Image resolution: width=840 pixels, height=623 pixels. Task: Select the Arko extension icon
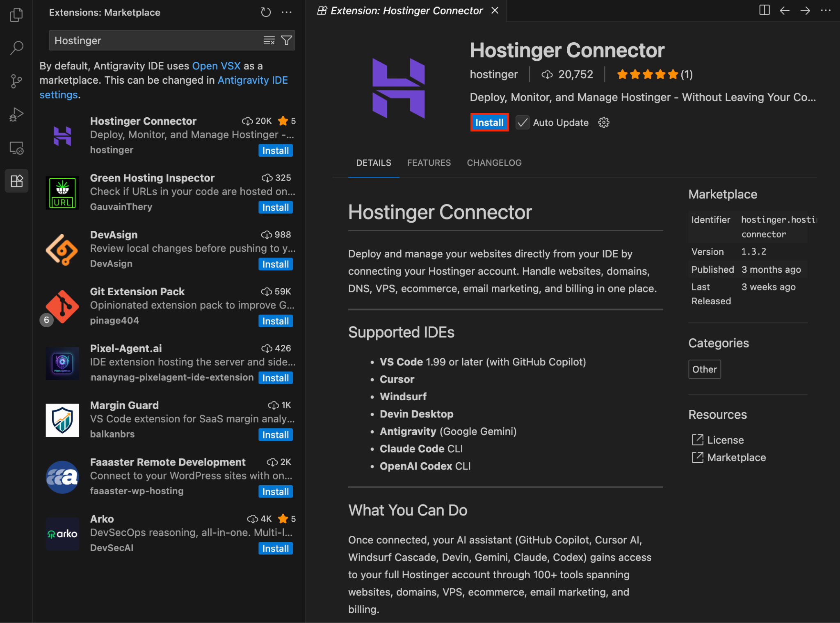click(x=62, y=534)
